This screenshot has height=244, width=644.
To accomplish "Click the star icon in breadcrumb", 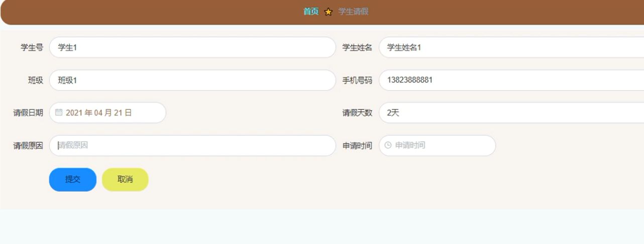I will click(329, 12).
